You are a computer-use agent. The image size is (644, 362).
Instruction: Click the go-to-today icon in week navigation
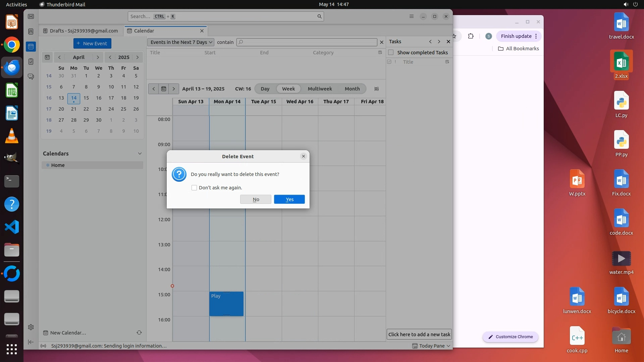164,89
